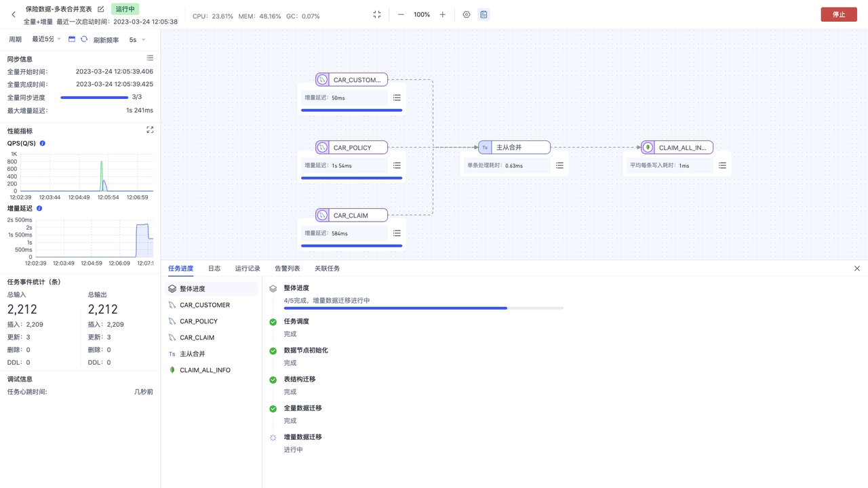
Task: Switch to the 日志 tab
Action: click(x=214, y=268)
